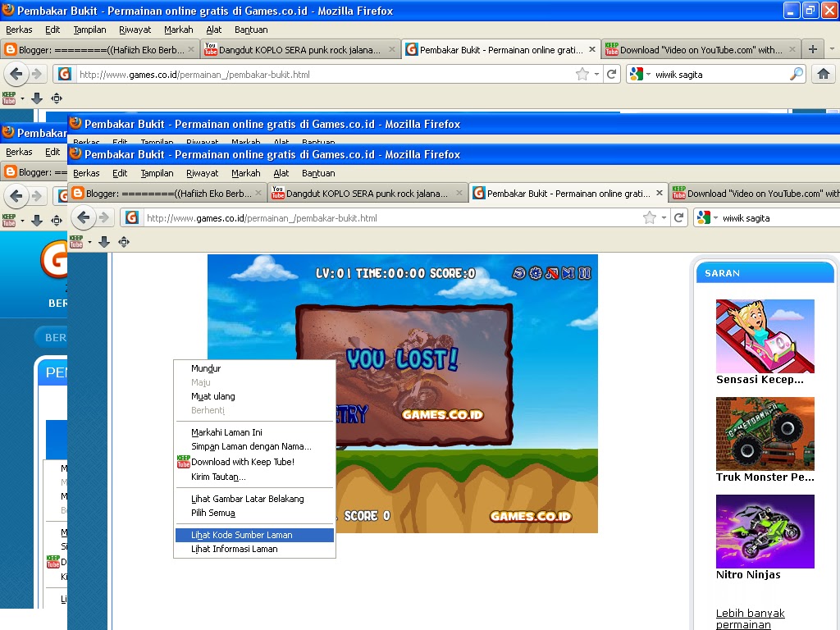Open the Riwayat menu in top Firefox window
Screen dimensions: 840x630
coord(135,30)
